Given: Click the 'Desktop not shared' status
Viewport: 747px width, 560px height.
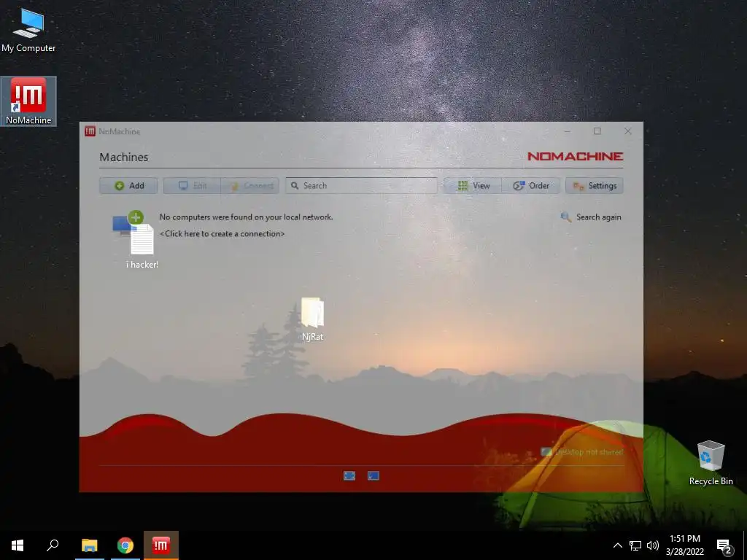Looking at the screenshot, I should tap(582, 452).
